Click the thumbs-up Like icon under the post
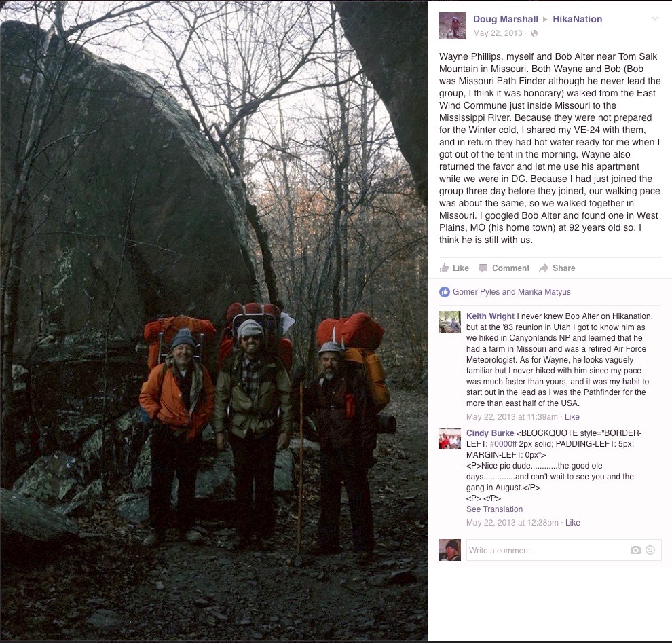This screenshot has width=672, height=643. point(444,268)
